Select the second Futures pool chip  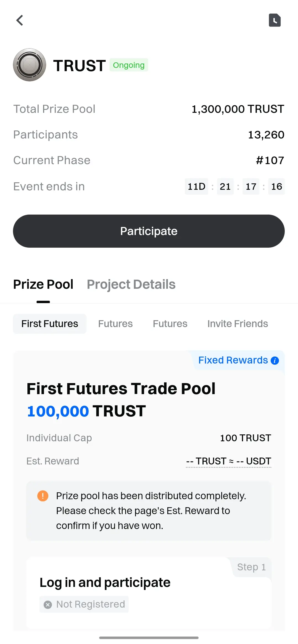coord(115,324)
